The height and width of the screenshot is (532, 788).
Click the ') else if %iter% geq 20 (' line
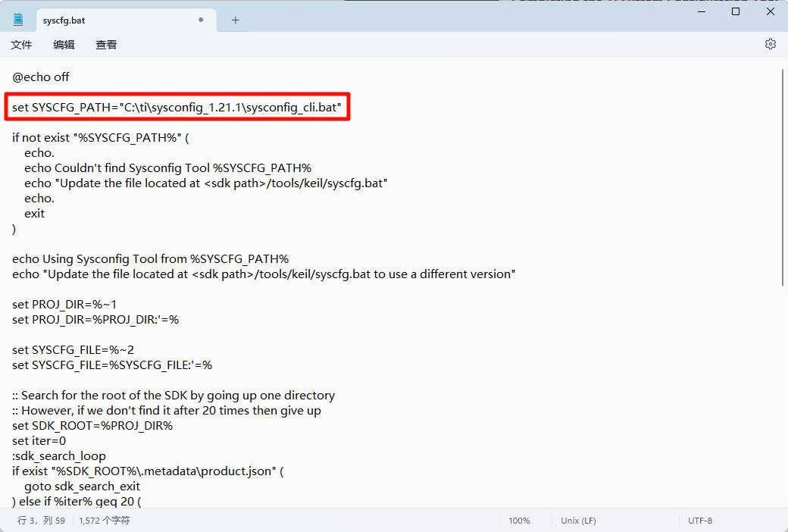(77, 502)
